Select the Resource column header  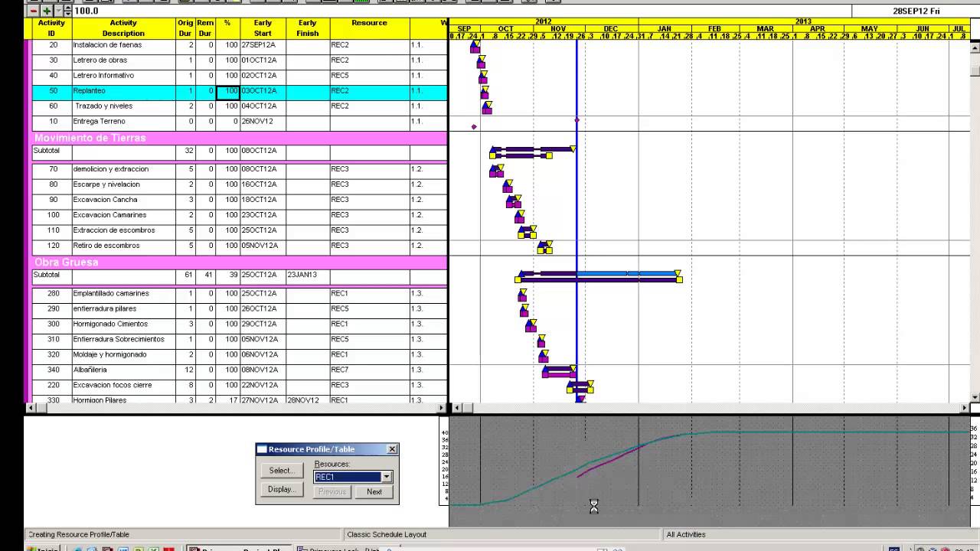click(369, 28)
